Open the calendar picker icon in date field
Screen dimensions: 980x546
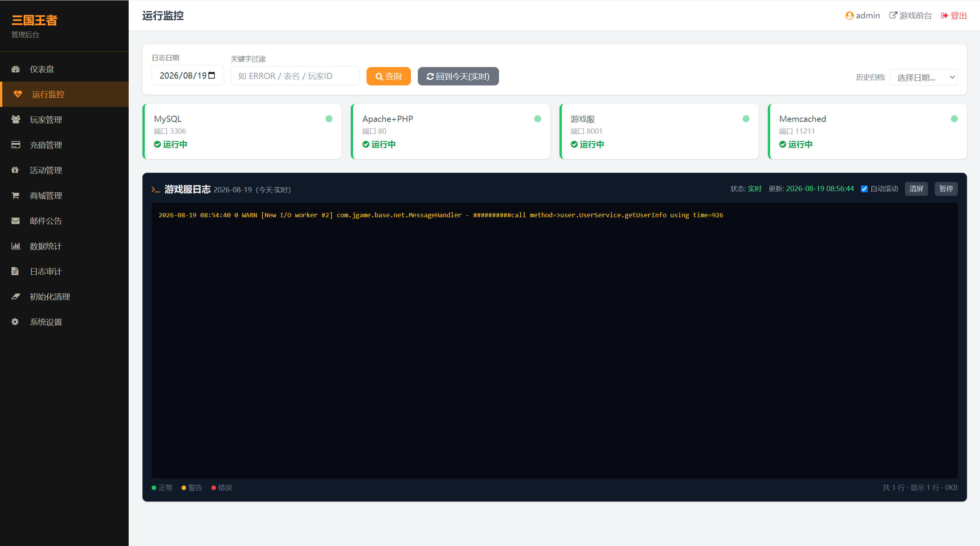212,75
